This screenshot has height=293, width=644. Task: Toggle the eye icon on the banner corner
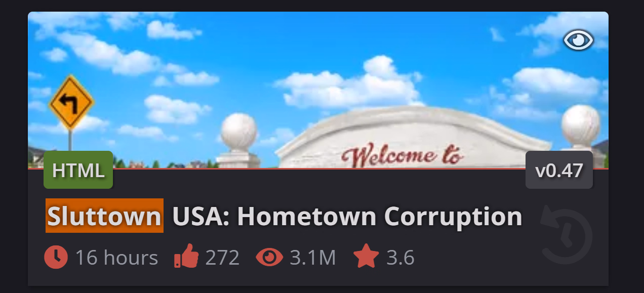[578, 40]
